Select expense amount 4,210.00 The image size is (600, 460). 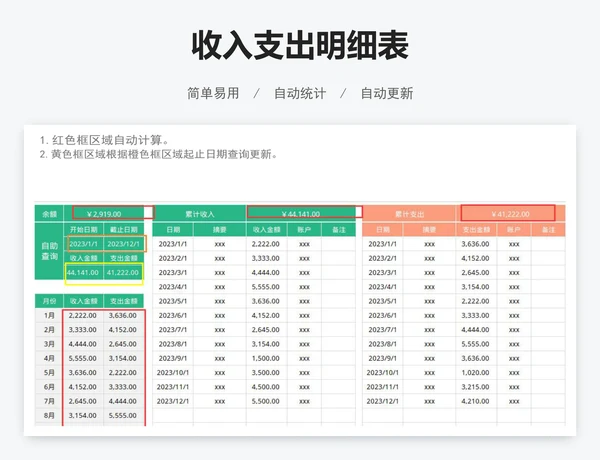pyautogui.click(x=475, y=401)
